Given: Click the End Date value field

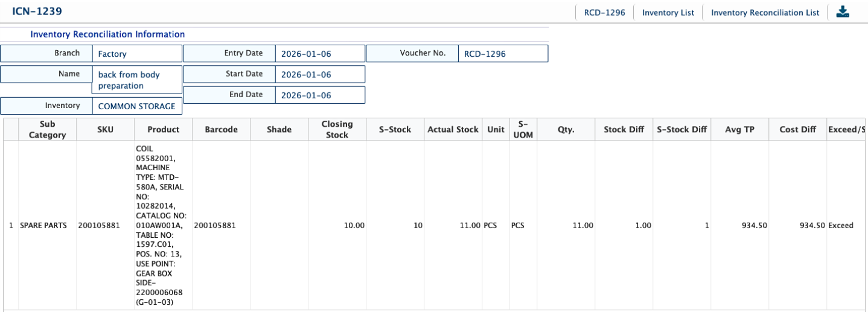Looking at the screenshot, I should point(320,95).
